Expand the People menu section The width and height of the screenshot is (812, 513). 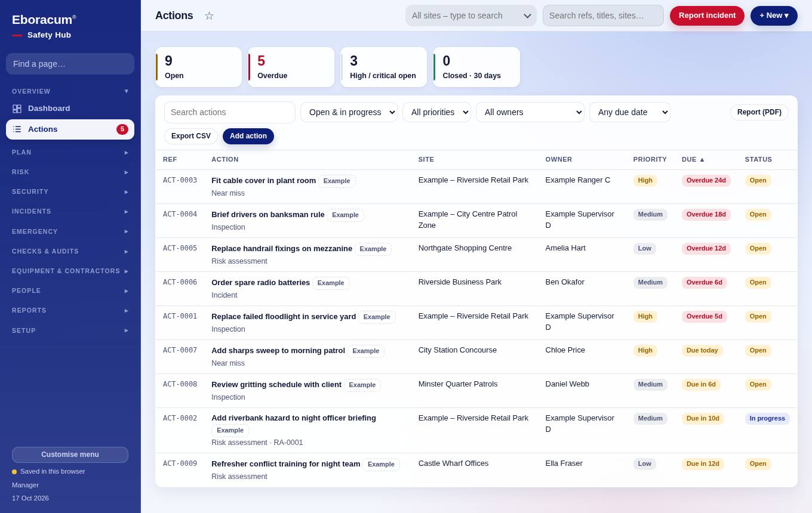70,291
